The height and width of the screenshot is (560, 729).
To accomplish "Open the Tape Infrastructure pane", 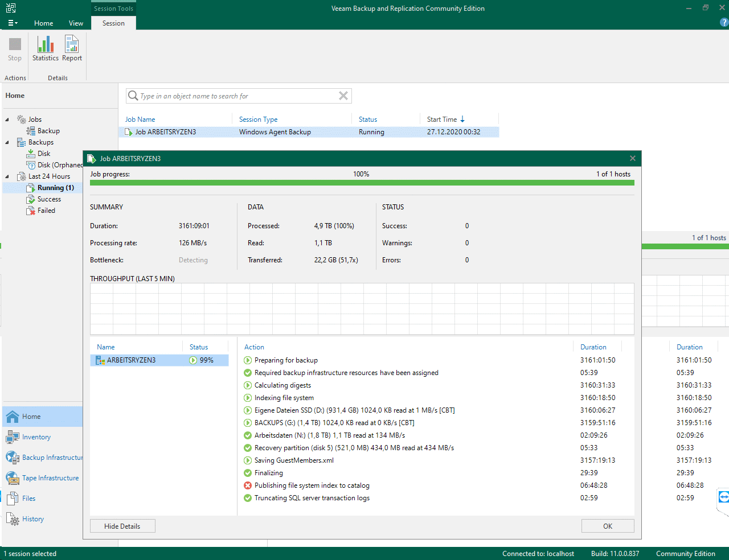I will [43, 478].
